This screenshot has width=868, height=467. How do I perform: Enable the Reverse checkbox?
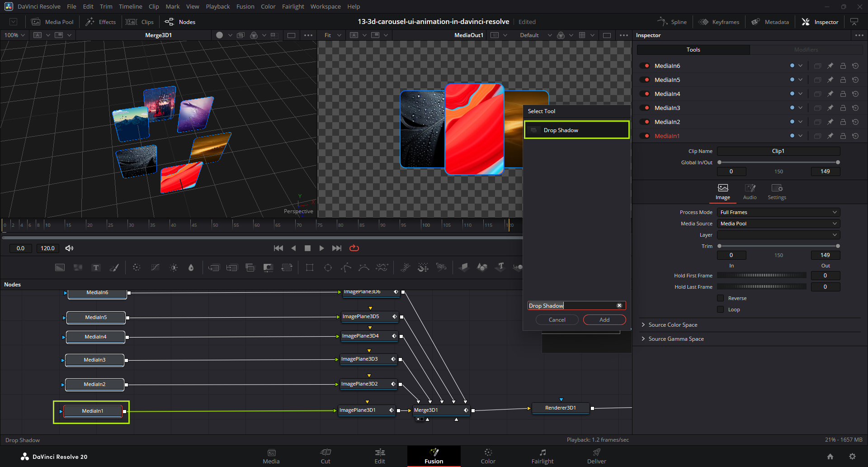(721, 298)
